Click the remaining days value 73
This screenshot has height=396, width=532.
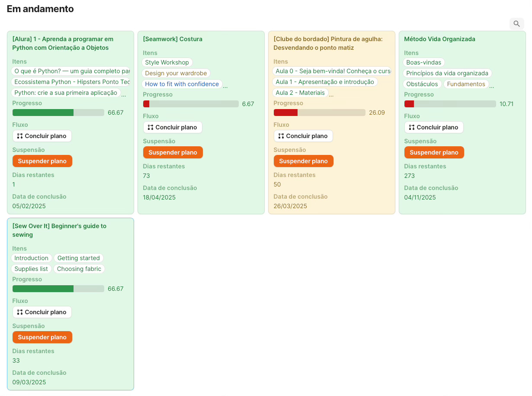[x=147, y=176]
